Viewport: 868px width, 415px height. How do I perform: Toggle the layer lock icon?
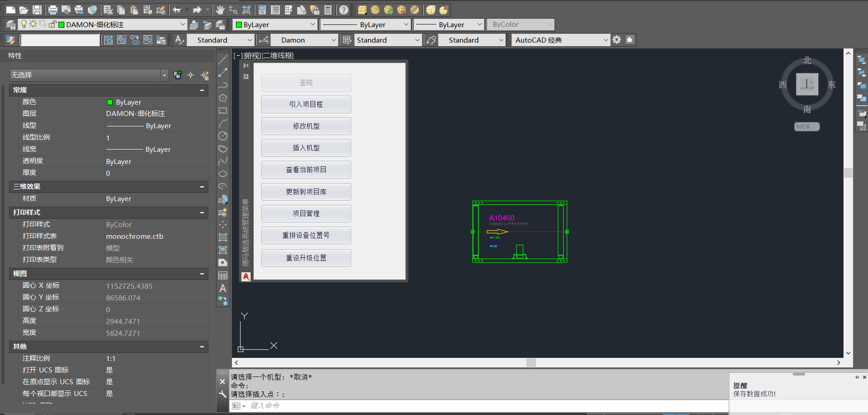click(x=53, y=24)
